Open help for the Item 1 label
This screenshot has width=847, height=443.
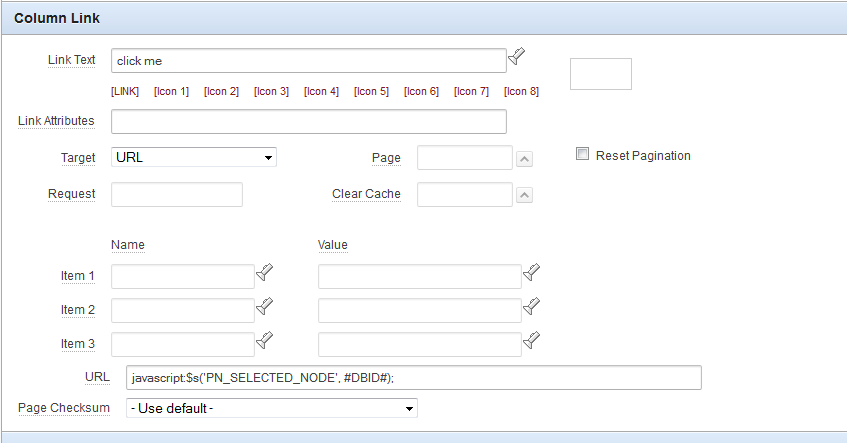78,276
